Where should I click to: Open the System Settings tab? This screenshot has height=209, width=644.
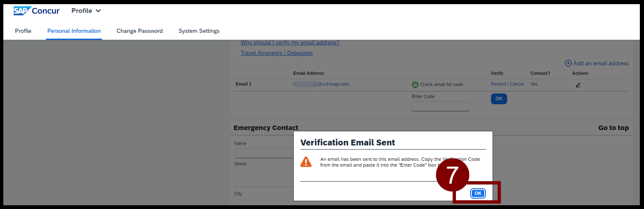(199, 31)
